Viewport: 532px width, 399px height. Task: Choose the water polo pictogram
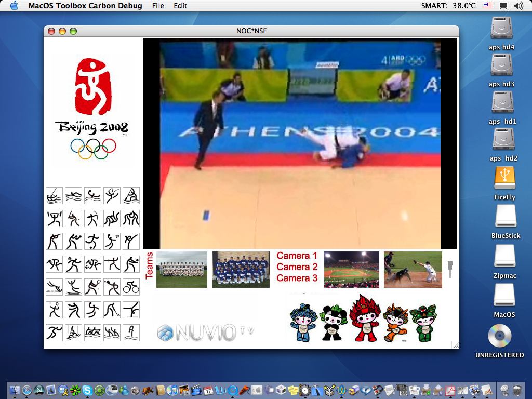[92, 196]
